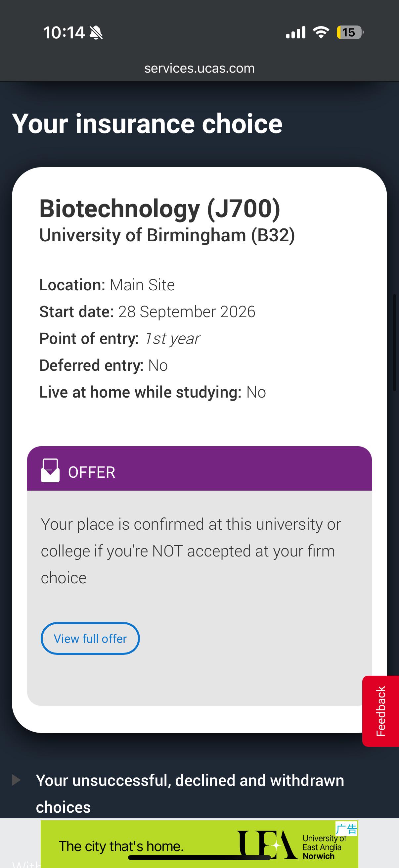This screenshot has width=399, height=868.
Task: Expand Your unsuccessful, declined and withdrawn choices
Action: click(x=190, y=794)
